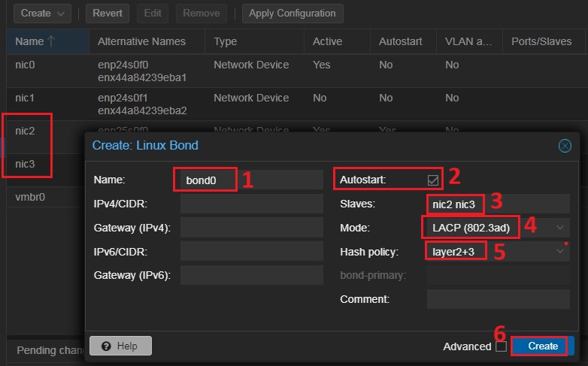Click enx44a84239eba2 alternative name

142,110
